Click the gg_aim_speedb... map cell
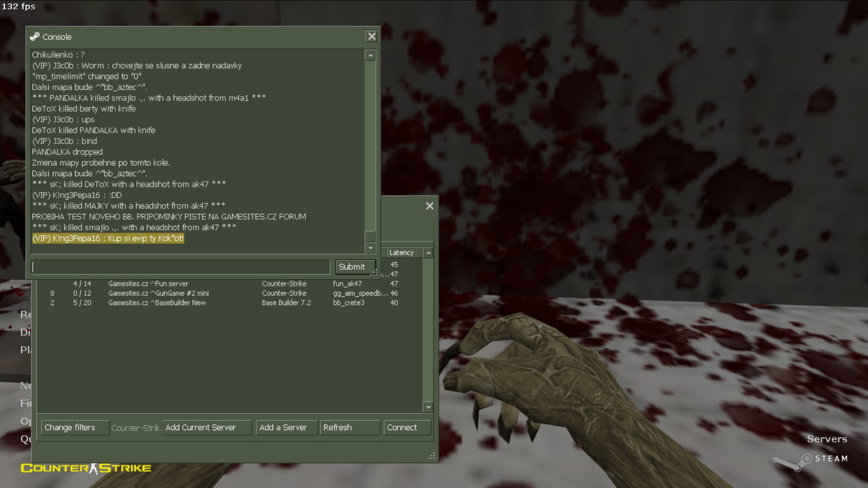Image resolution: width=868 pixels, height=488 pixels. click(x=360, y=293)
